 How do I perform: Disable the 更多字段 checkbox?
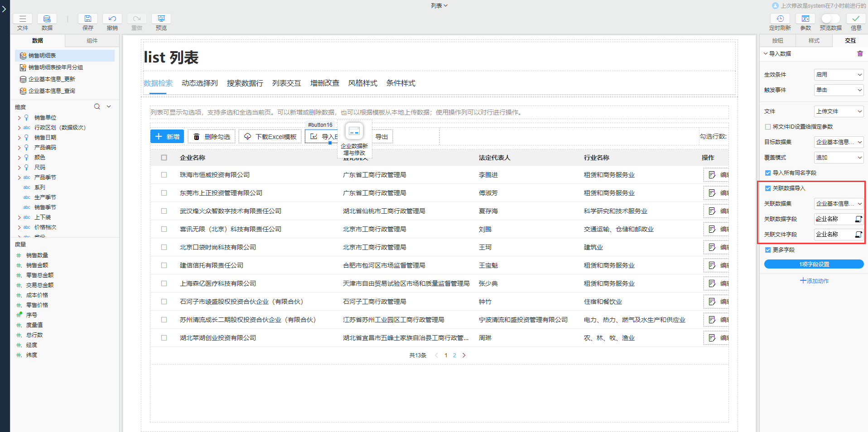pyautogui.click(x=768, y=250)
